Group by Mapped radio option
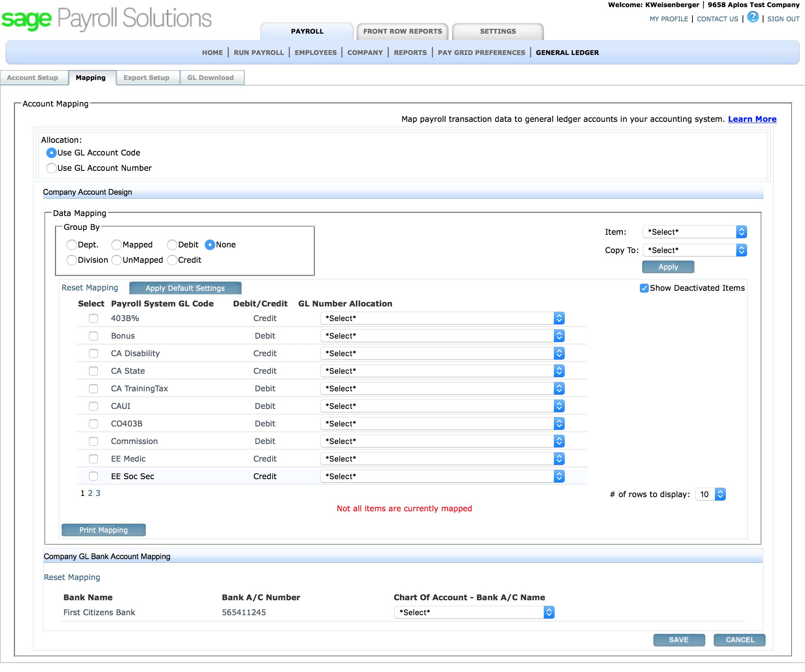Screen dimensions: 805x672 [x=117, y=244]
